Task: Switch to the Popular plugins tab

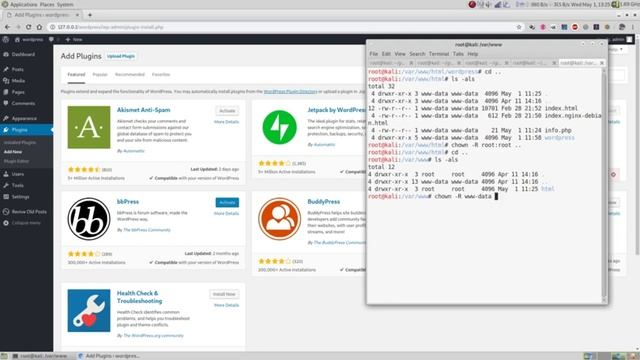Action: [x=100, y=75]
